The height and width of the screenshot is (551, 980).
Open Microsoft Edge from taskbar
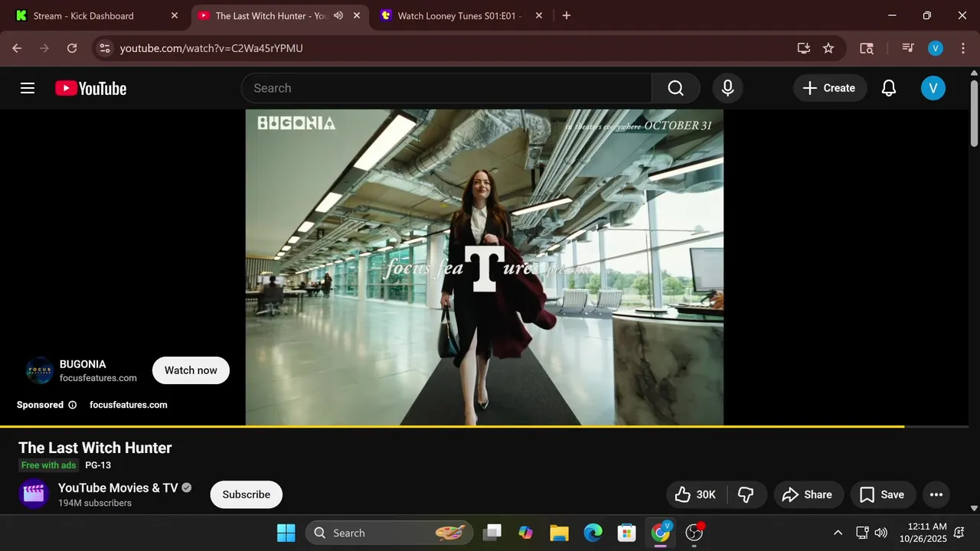coord(593,533)
